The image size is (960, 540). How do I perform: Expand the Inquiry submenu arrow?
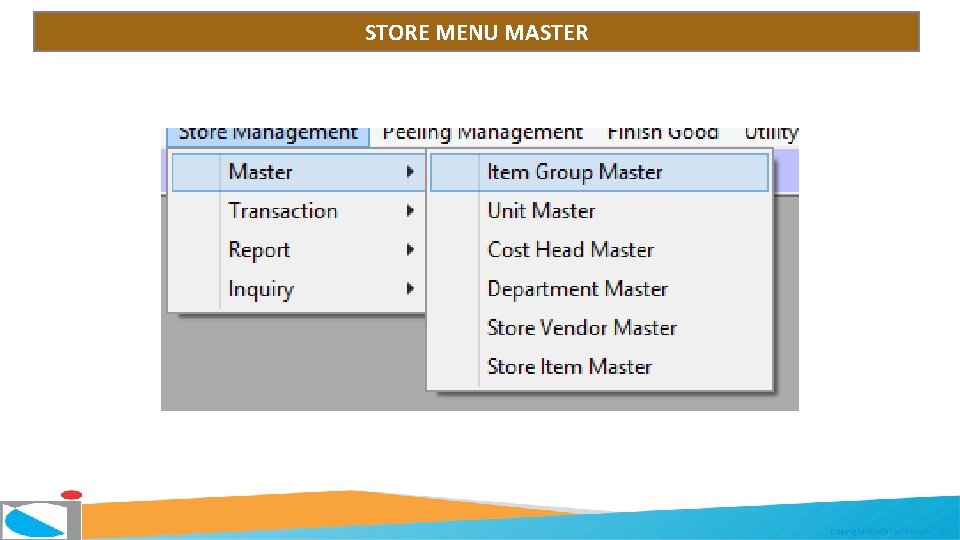pyautogui.click(x=410, y=288)
